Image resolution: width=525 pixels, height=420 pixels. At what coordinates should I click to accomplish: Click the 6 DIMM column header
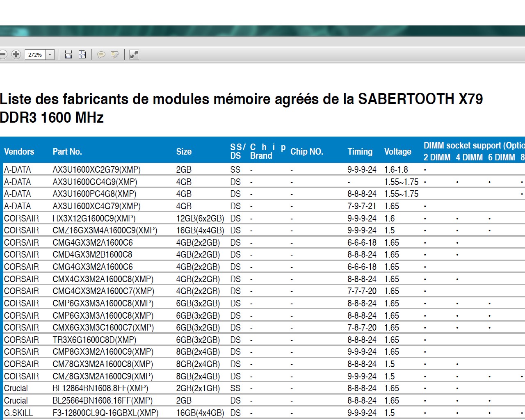[x=502, y=157]
